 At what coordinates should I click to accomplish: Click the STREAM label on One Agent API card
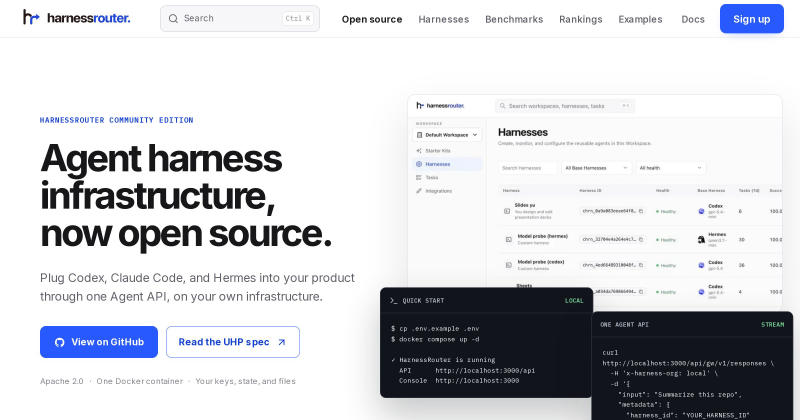coord(772,325)
